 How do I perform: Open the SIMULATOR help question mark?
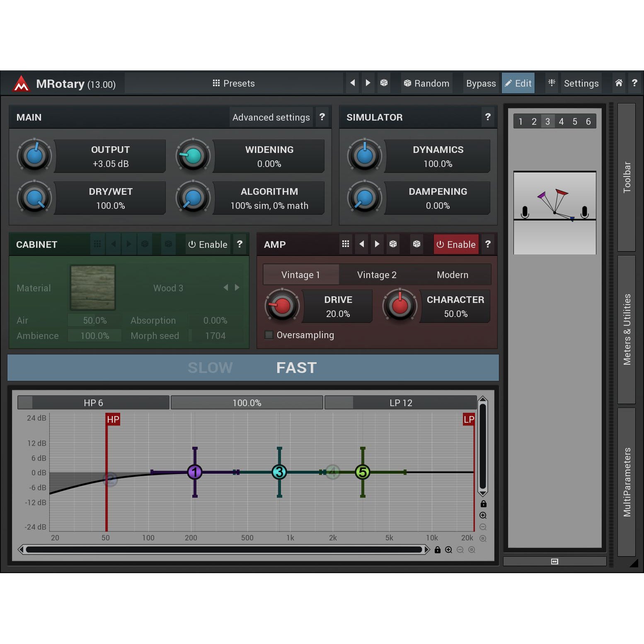488,117
